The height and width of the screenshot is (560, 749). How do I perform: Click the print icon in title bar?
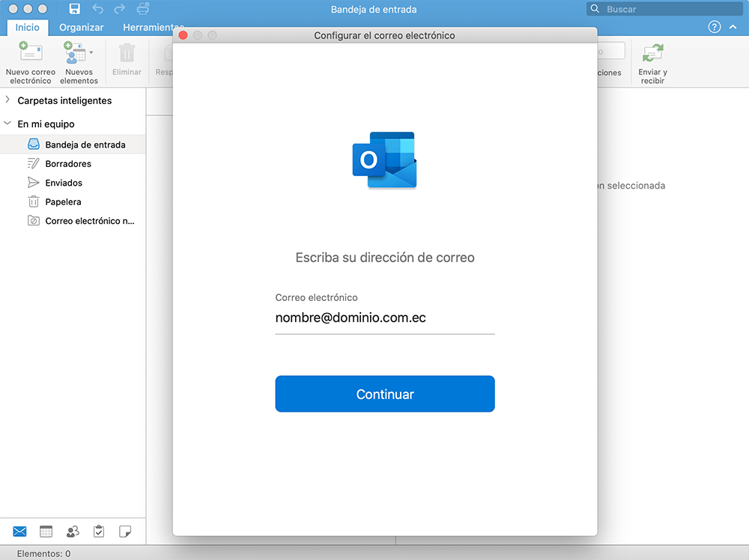[x=143, y=8]
